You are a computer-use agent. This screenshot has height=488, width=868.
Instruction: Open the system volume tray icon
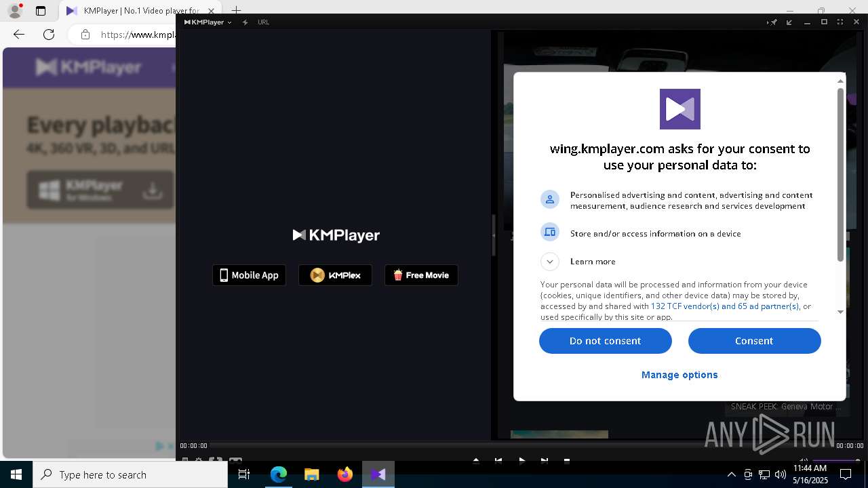pyautogui.click(x=780, y=474)
